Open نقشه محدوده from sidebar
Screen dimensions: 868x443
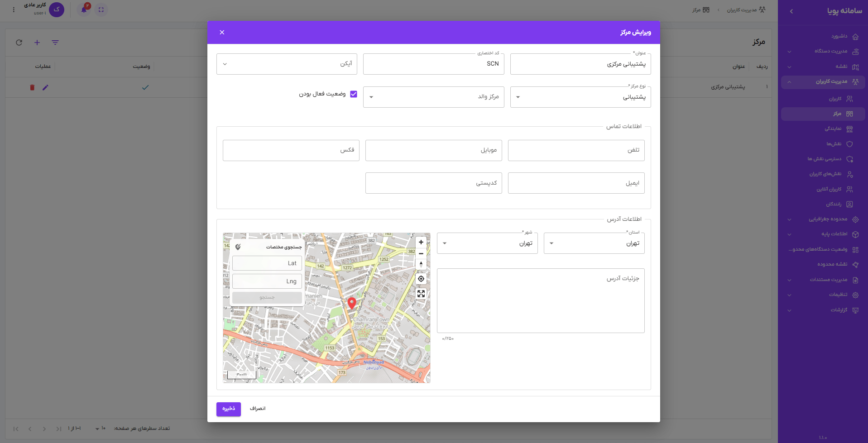[x=823, y=264]
